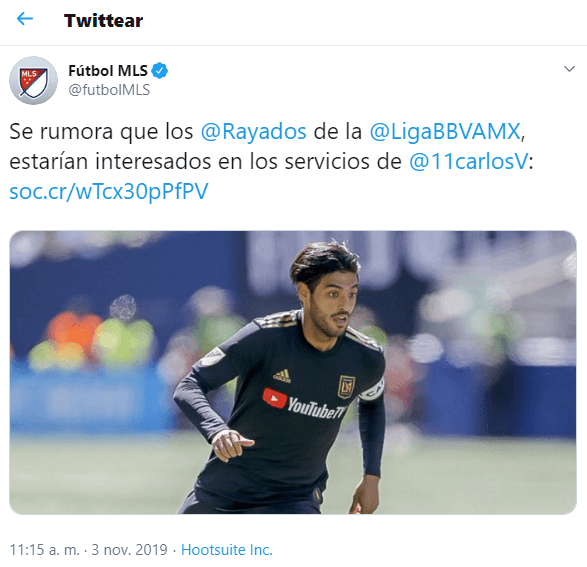Click the "Se rumora que los" tweet text
This screenshot has height=567, width=587.
point(101,131)
